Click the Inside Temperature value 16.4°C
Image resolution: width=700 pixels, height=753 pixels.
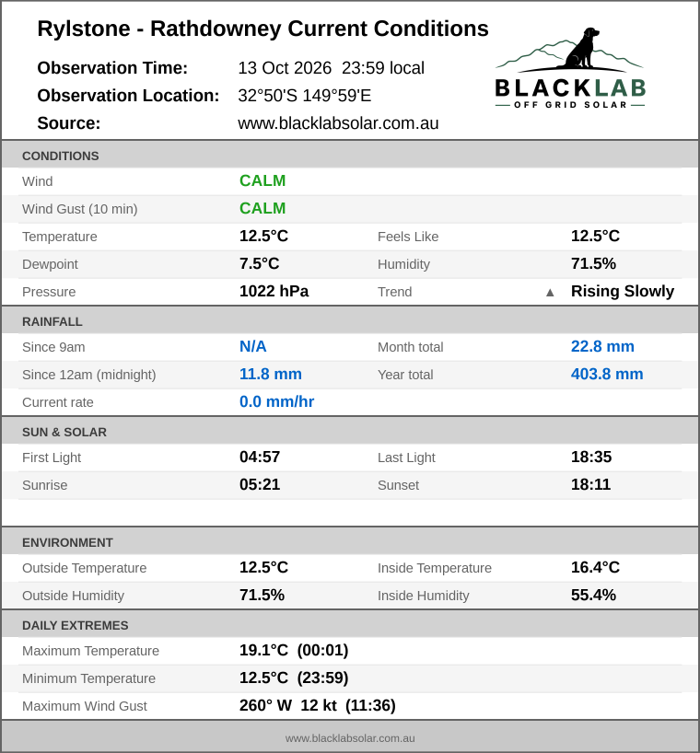[595, 567]
